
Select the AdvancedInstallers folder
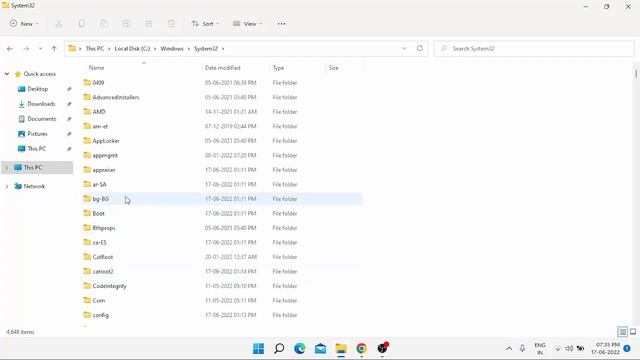pos(116,97)
